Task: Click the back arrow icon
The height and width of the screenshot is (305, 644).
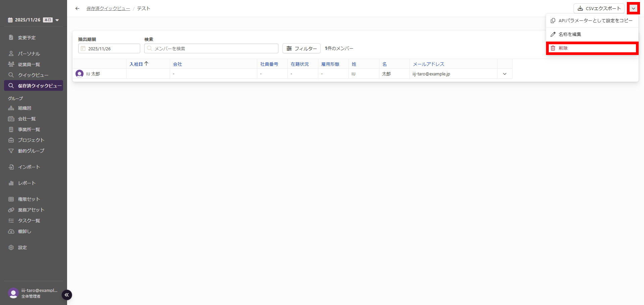Action: click(x=77, y=8)
